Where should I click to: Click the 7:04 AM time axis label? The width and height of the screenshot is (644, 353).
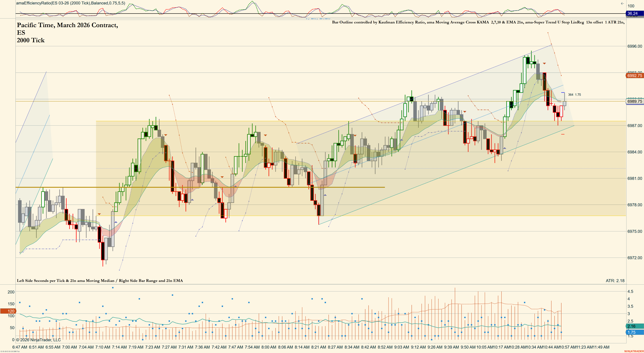click(x=86, y=347)
